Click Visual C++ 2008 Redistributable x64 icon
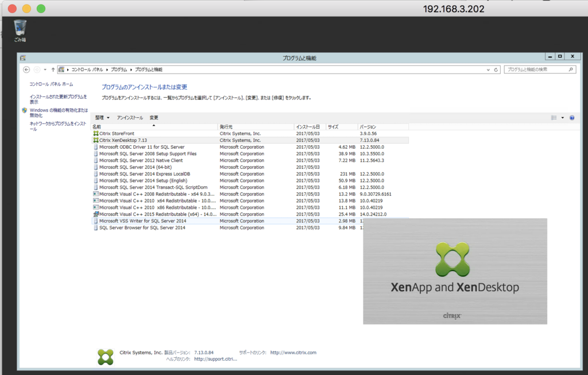 96,194
